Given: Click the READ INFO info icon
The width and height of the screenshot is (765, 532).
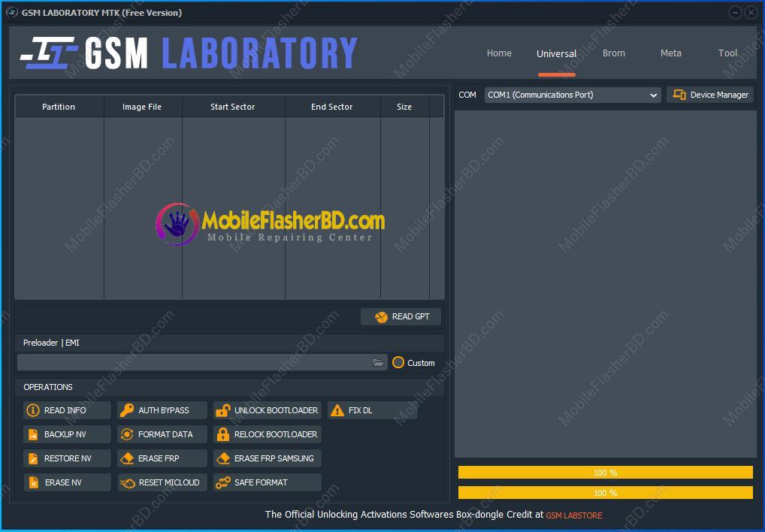Looking at the screenshot, I should (32, 410).
